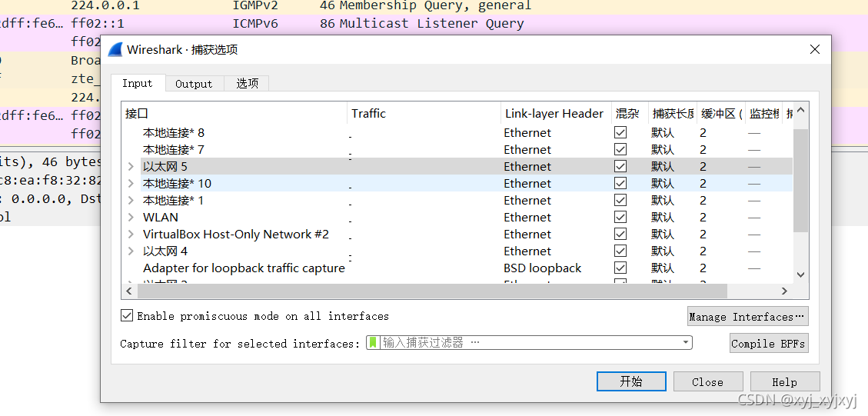
Task: Expand the 本地连接* 1 interface row
Action: coord(131,201)
